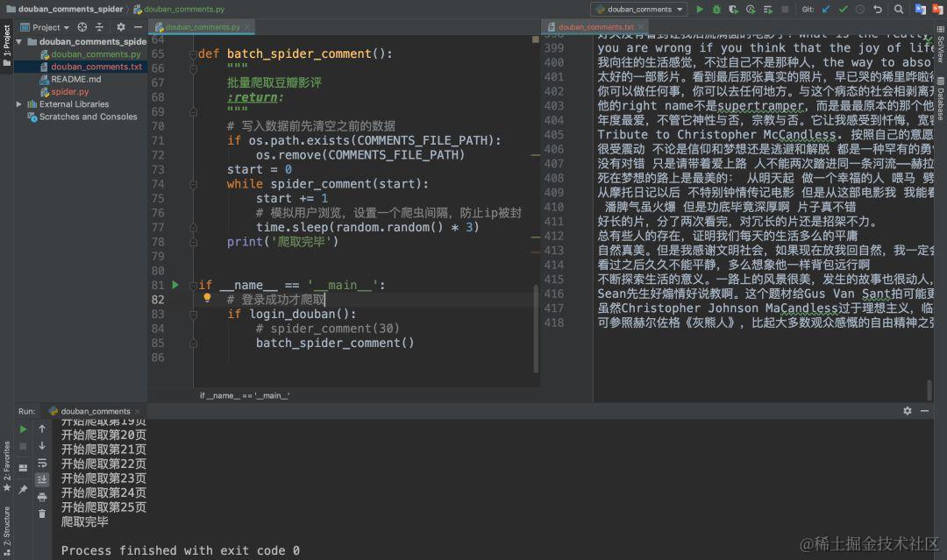Viewport: 947px width, 560px height.
Task: Rerun douban_comments in Run panel
Action: point(23,429)
